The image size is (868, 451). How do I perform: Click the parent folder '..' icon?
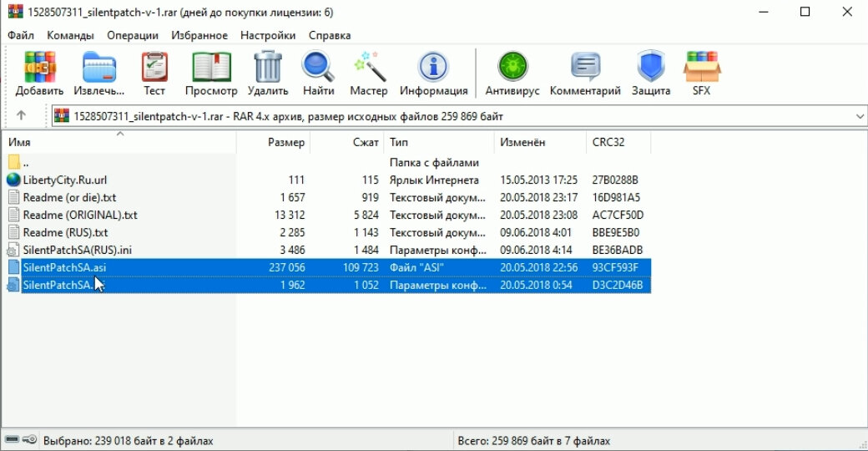tap(14, 162)
